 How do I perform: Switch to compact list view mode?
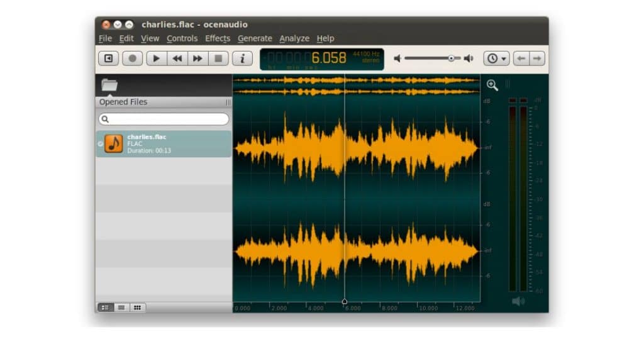coord(121,307)
